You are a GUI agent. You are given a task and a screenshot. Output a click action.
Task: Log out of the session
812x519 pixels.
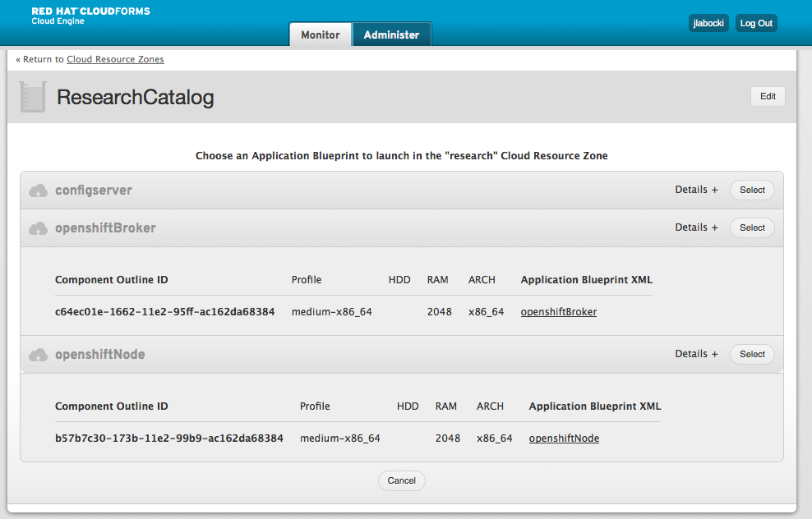point(755,23)
